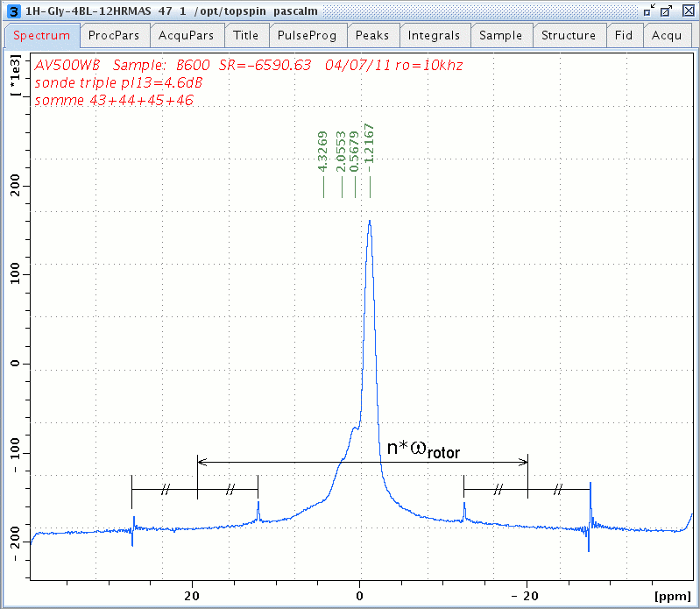The image size is (700, 609).
Task: Open the Fid tab
Action: tap(624, 36)
